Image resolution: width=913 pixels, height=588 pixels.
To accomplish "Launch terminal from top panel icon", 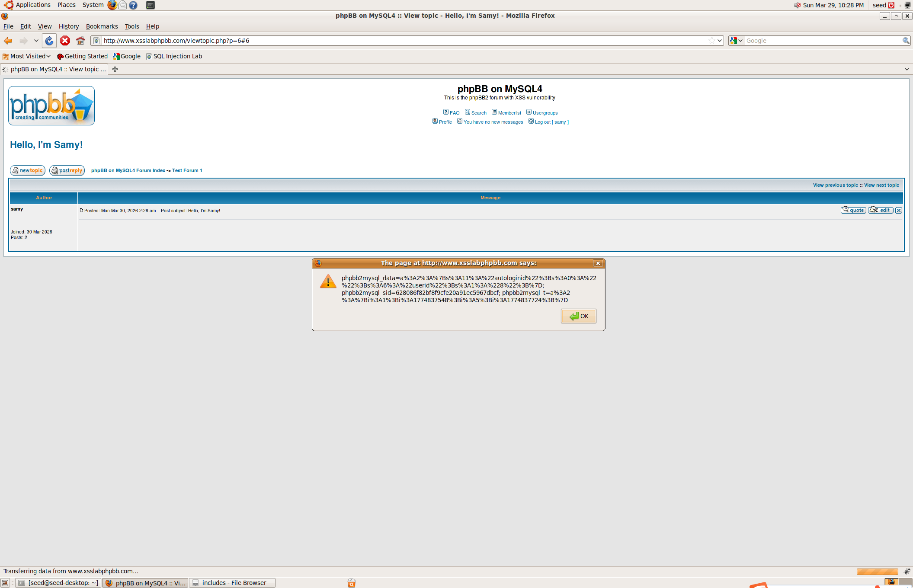I will pos(150,5).
